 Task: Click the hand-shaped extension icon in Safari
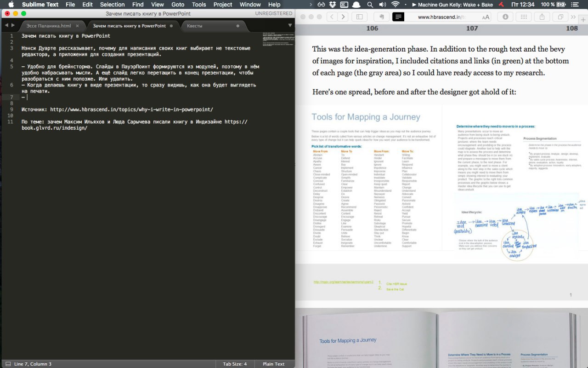tap(382, 17)
